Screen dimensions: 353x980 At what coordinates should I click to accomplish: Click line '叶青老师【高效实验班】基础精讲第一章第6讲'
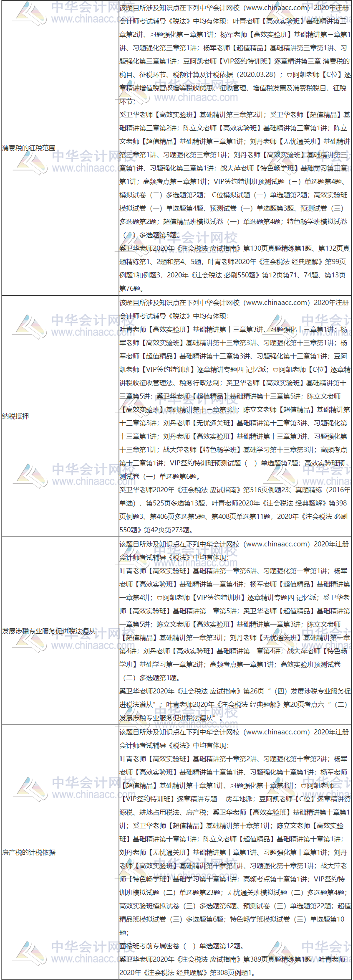tap(234, 571)
